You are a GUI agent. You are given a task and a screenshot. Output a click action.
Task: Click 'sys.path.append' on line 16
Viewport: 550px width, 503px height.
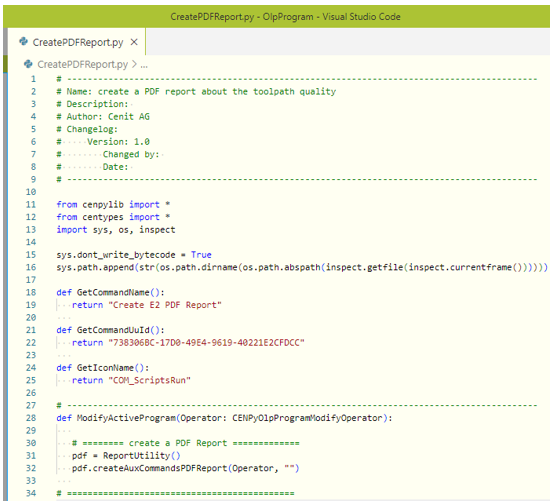point(95,267)
